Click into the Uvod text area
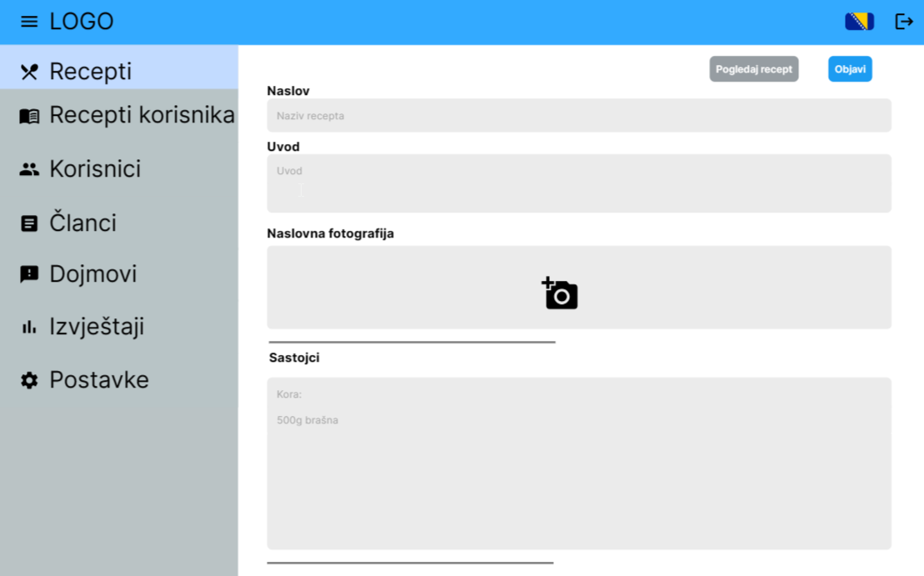 (x=578, y=183)
